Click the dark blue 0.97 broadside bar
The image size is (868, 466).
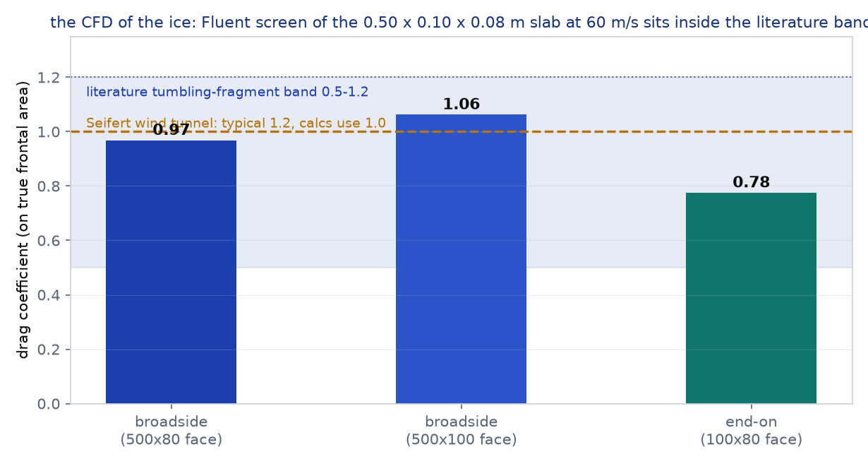[171, 272]
